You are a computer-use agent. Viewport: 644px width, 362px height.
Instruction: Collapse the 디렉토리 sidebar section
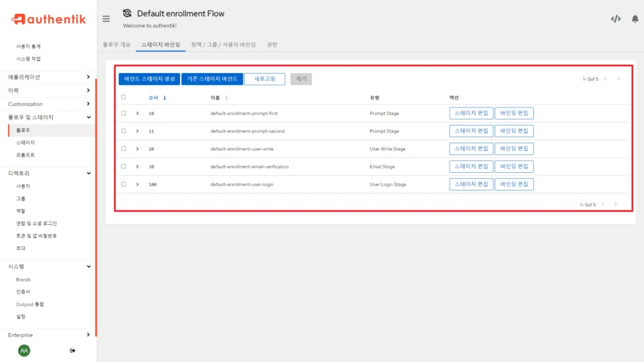coord(89,173)
